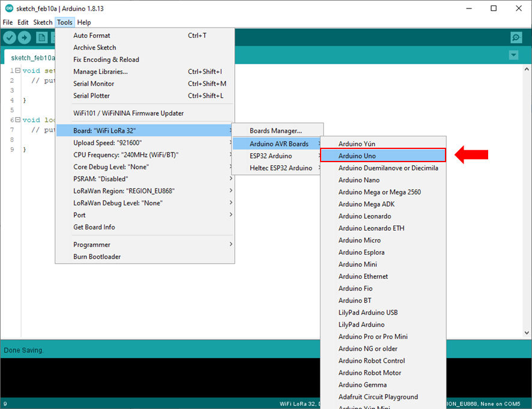Choose Fix Encoding & Reload
This screenshot has height=409, width=532.
pyautogui.click(x=145, y=59)
